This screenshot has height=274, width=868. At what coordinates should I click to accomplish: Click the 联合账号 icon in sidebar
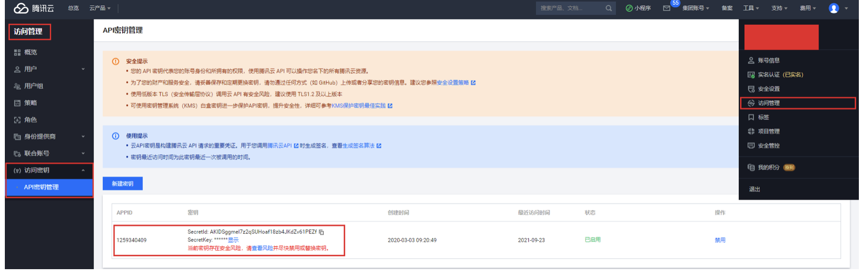click(17, 154)
